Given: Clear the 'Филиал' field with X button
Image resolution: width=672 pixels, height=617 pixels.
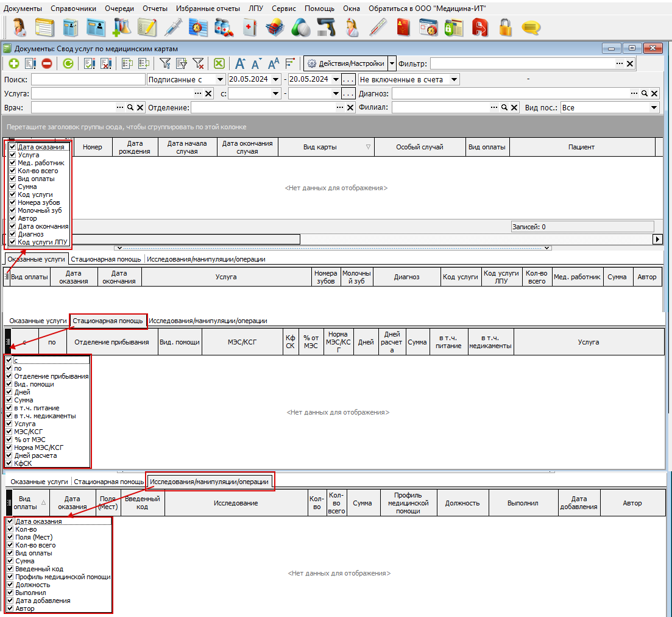Looking at the screenshot, I should click(x=514, y=108).
